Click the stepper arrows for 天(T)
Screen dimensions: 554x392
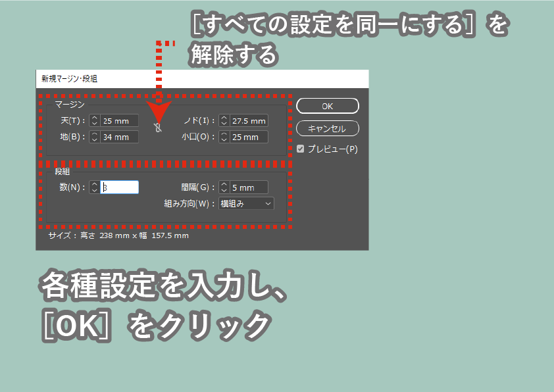(x=94, y=121)
